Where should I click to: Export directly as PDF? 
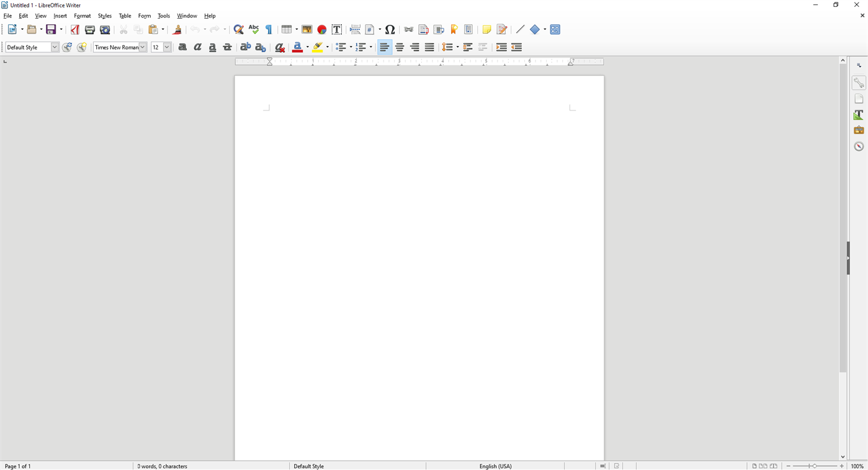click(75, 29)
